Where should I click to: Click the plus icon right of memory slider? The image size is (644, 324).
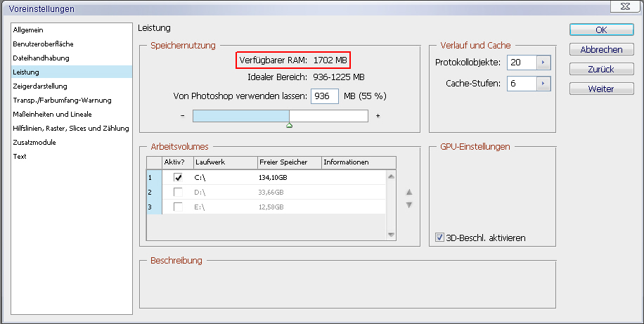tap(378, 115)
